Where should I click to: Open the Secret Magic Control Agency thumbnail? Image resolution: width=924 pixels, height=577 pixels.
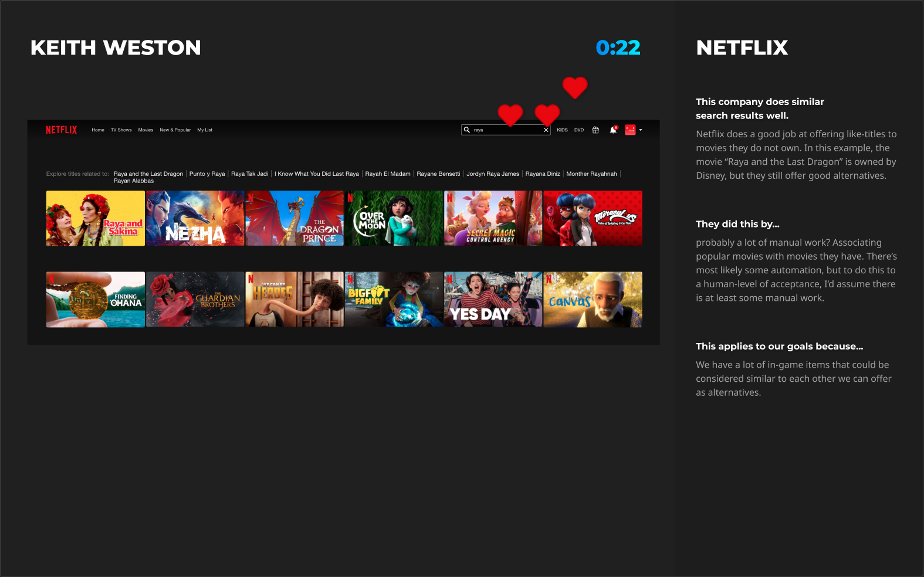[x=493, y=218]
